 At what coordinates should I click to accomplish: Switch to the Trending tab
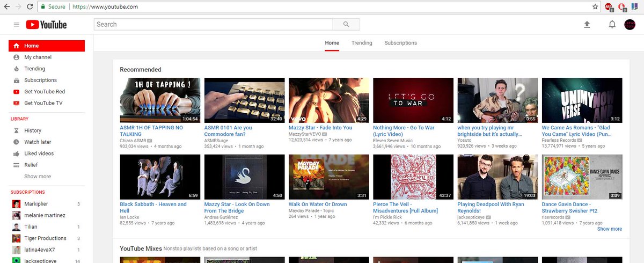click(x=362, y=43)
